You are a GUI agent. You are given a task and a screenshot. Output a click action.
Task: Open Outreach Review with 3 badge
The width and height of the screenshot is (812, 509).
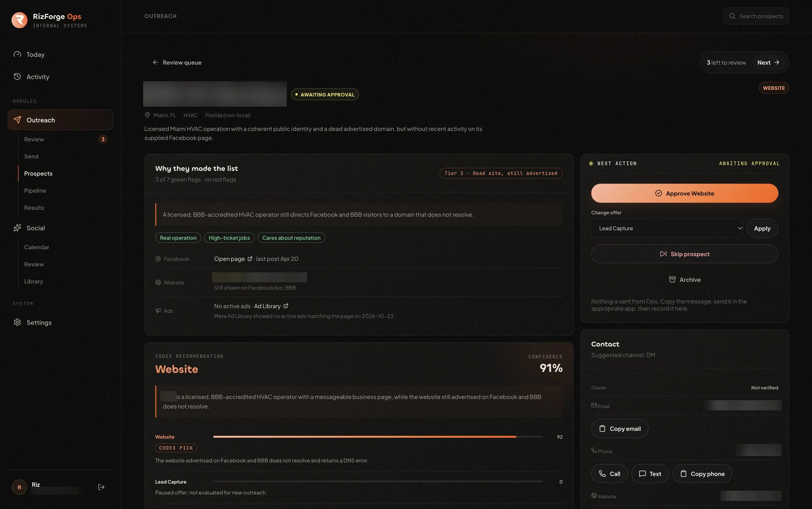pyautogui.click(x=66, y=139)
